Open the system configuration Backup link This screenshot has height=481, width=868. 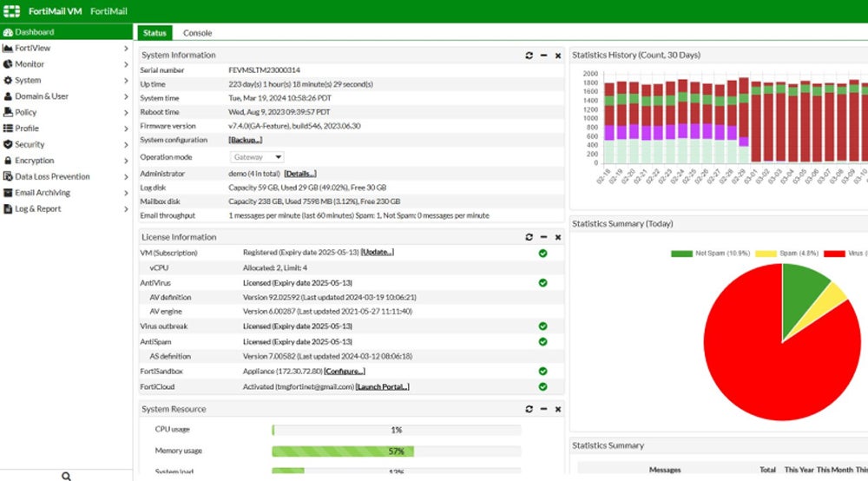tap(246, 140)
